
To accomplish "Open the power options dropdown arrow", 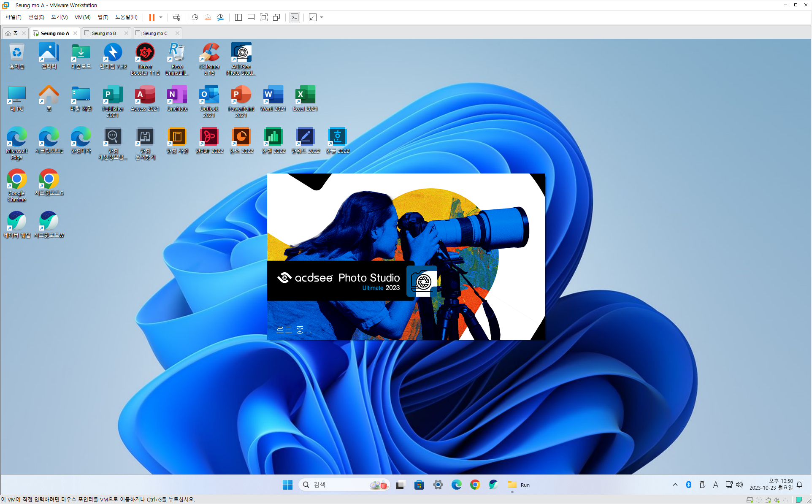I will pos(161,17).
